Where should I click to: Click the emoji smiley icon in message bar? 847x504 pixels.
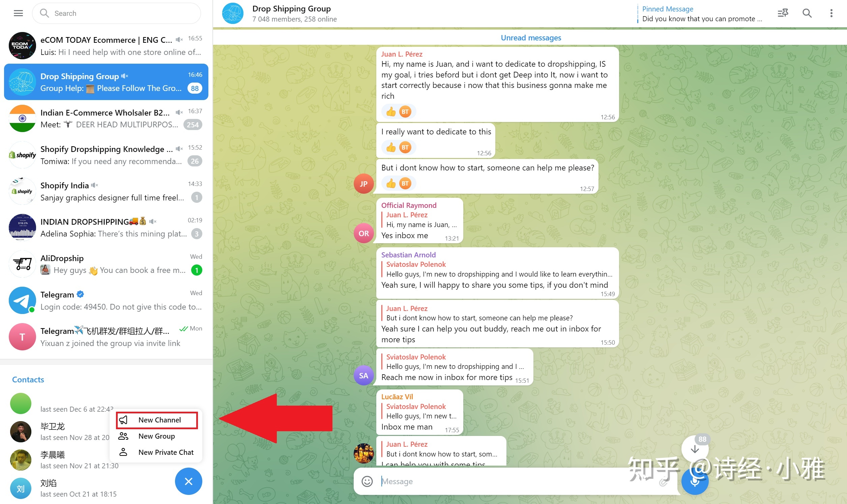coord(368,481)
